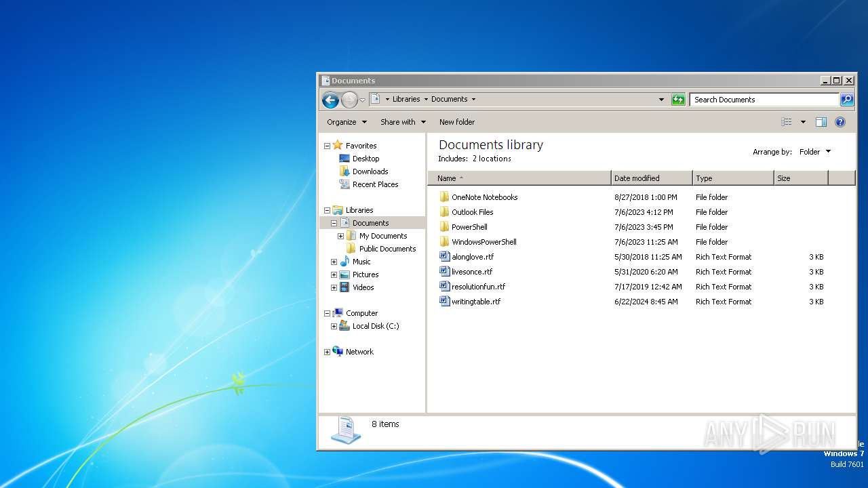Select Public Documents in navigation tree
The height and width of the screenshot is (488, 868).
(387, 249)
